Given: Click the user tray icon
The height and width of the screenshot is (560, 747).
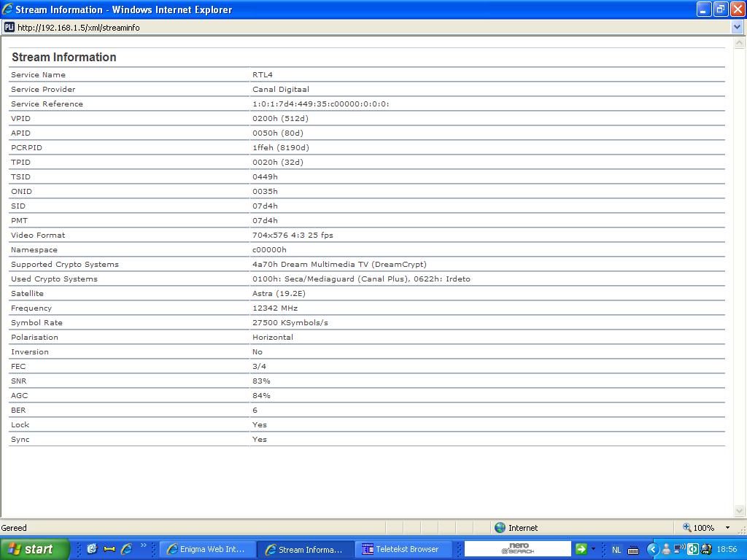Looking at the screenshot, I should click(667, 550).
